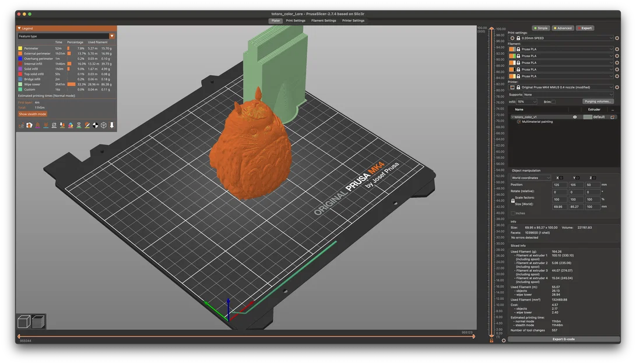Click printer icon in Printer preset field

point(512,87)
